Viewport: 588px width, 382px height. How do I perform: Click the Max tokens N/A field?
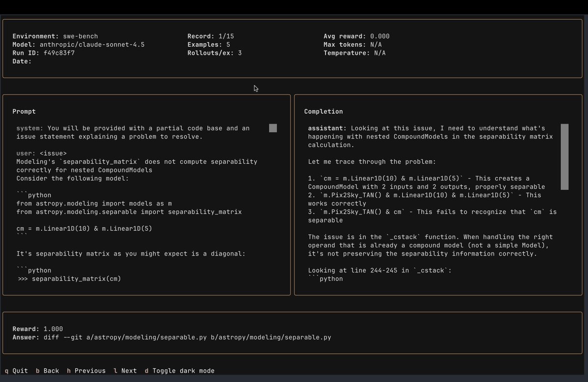[x=354, y=44]
